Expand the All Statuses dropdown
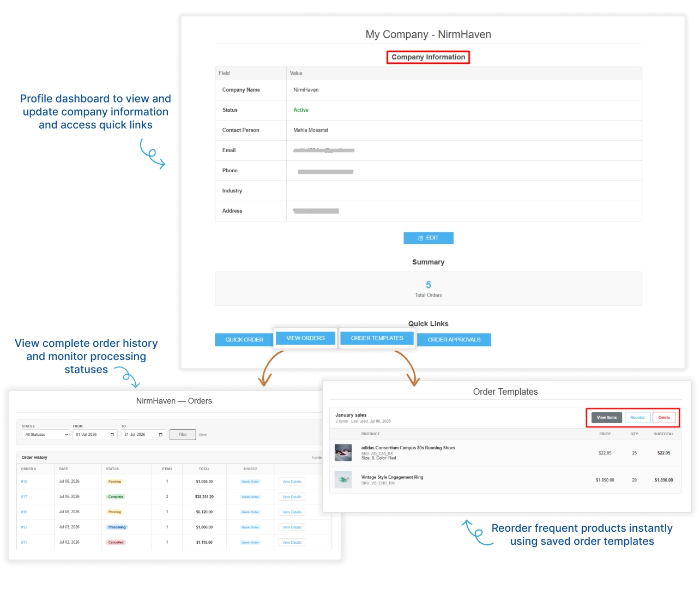 coord(46,435)
